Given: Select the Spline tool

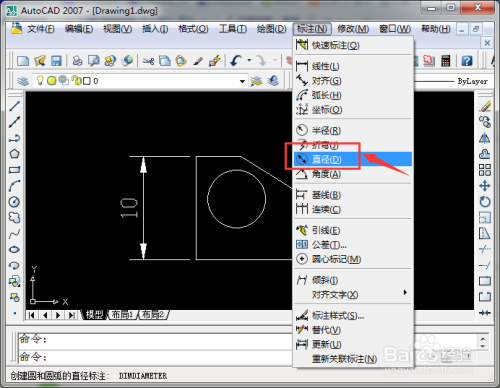Looking at the screenshot, I should coord(14,234).
